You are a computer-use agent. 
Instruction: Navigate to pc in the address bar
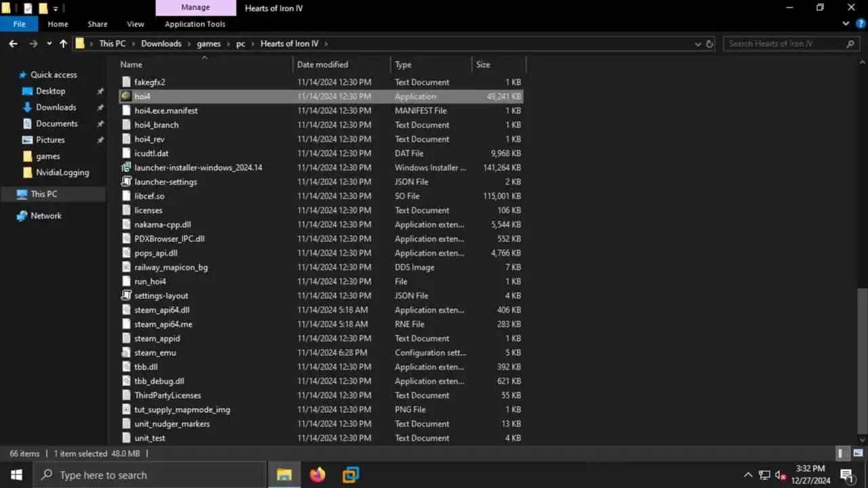tap(241, 43)
